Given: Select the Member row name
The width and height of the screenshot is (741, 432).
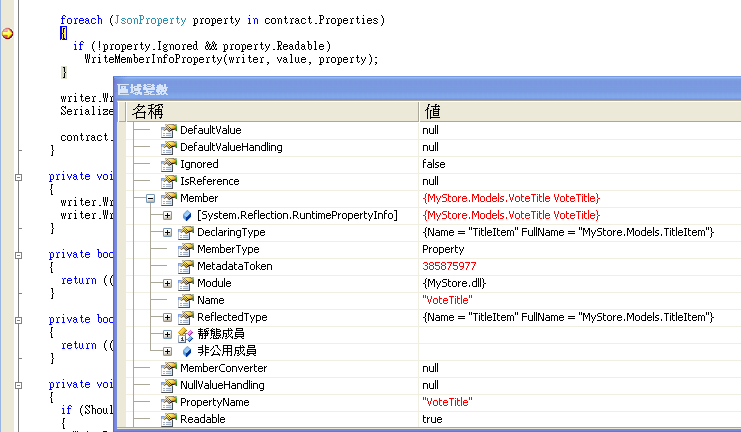Looking at the screenshot, I should tap(199, 198).
